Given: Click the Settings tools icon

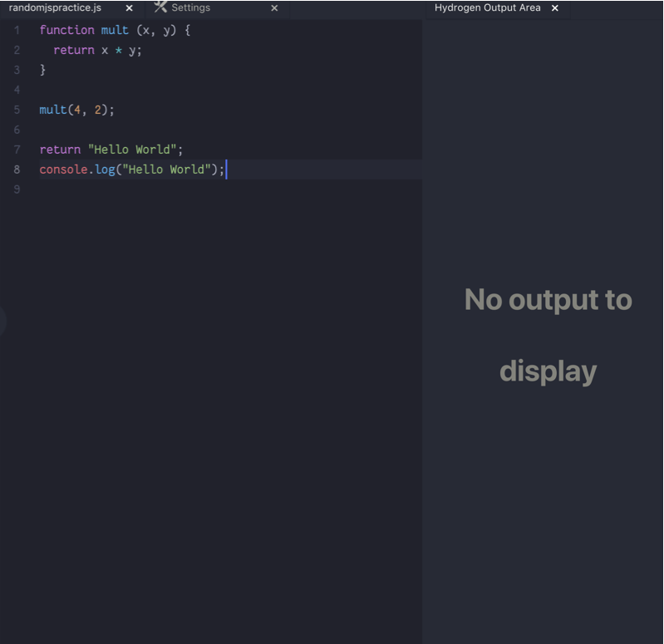Looking at the screenshot, I should tap(160, 7).
